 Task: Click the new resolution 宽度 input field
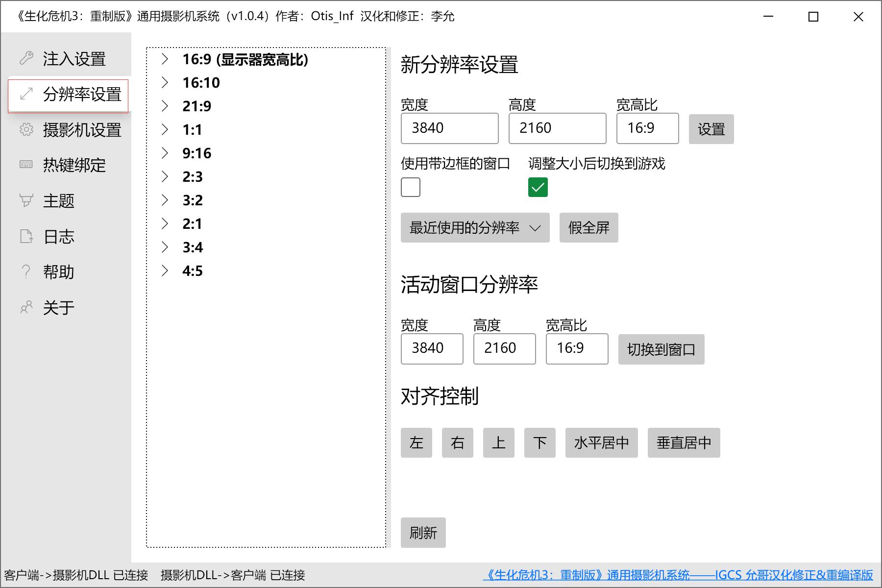pos(449,128)
